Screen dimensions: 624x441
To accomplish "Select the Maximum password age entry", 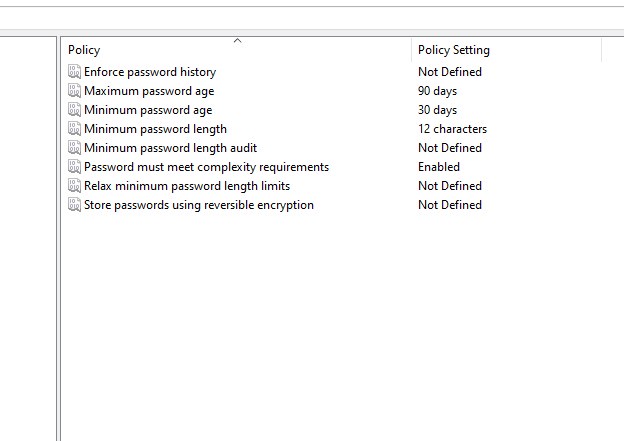I will pyautogui.click(x=149, y=91).
